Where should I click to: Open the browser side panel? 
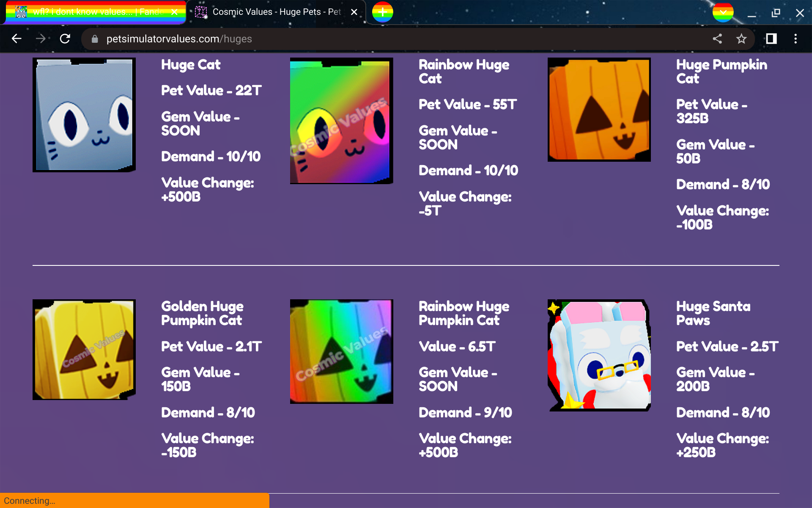click(771, 39)
